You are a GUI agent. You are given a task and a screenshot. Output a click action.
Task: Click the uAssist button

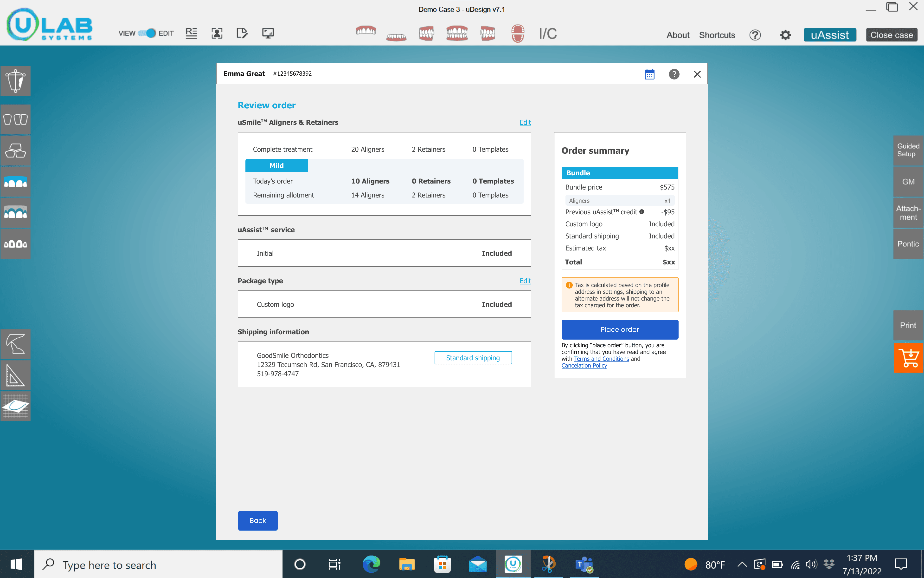pos(830,35)
